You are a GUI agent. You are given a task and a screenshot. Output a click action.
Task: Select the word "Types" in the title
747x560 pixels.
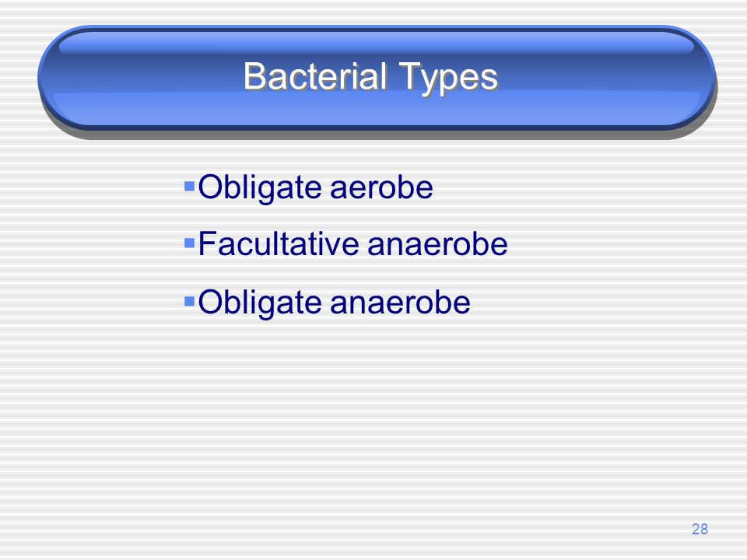[x=448, y=77]
